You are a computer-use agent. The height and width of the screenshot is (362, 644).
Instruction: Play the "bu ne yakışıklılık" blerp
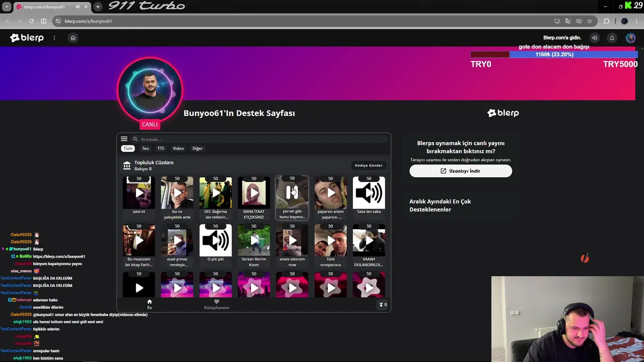[x=177, y=192]
